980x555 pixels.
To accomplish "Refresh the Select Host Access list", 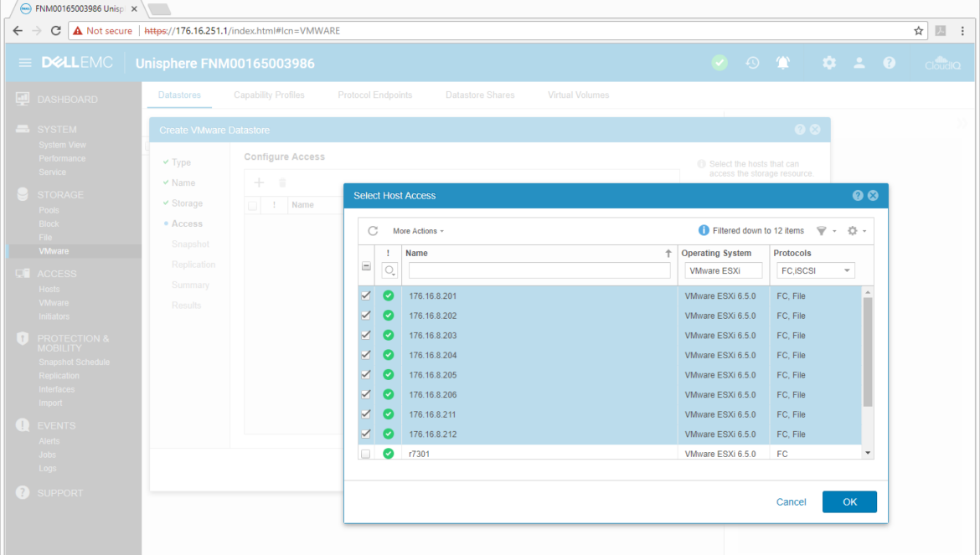I will click(x=373, y=231).
